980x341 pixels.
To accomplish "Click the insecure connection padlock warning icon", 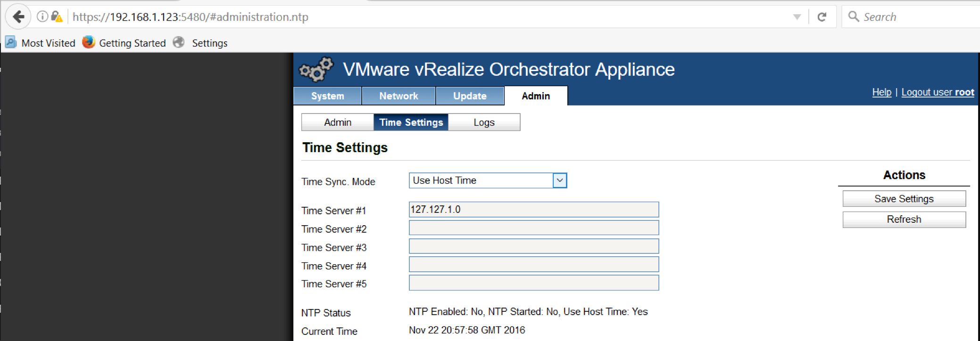I will pyautogui.click(x=57, y=17).
